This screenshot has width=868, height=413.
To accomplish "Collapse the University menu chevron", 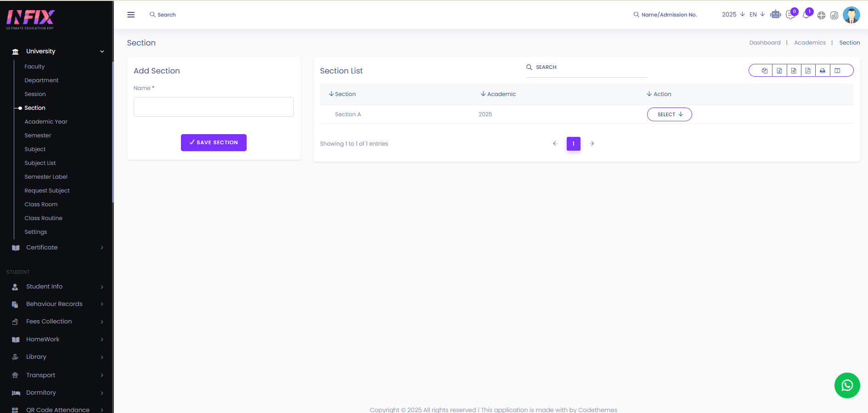I will [x=102, y=51].
